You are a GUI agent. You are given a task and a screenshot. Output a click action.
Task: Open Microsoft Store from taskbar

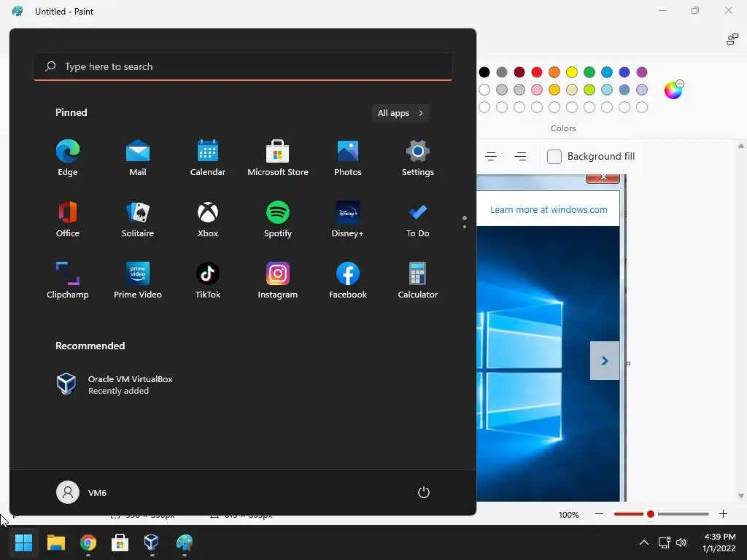[x=120, y=542]
